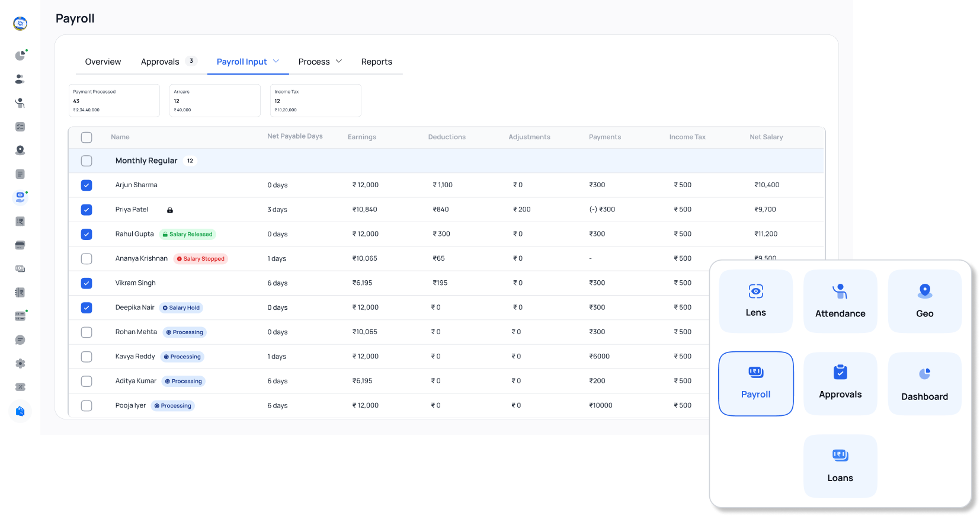Click the Income Tax summary card

[x=316, y=101]
